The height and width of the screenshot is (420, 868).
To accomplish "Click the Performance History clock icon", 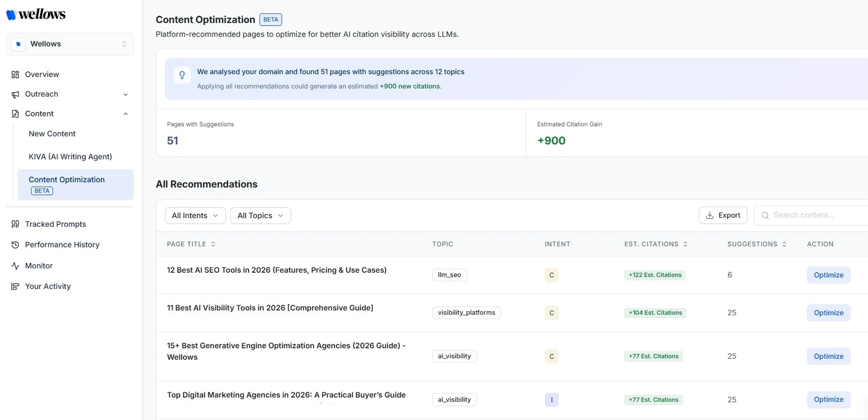I will point(15,245).
